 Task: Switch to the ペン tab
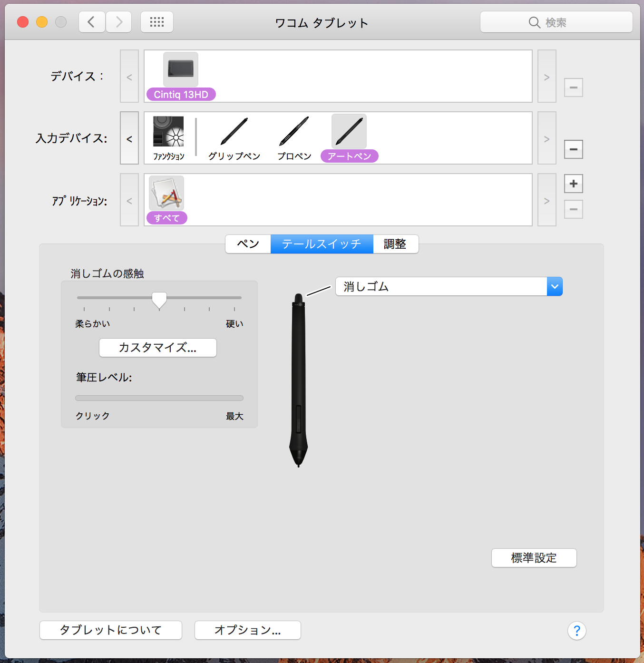coord(248,244)
